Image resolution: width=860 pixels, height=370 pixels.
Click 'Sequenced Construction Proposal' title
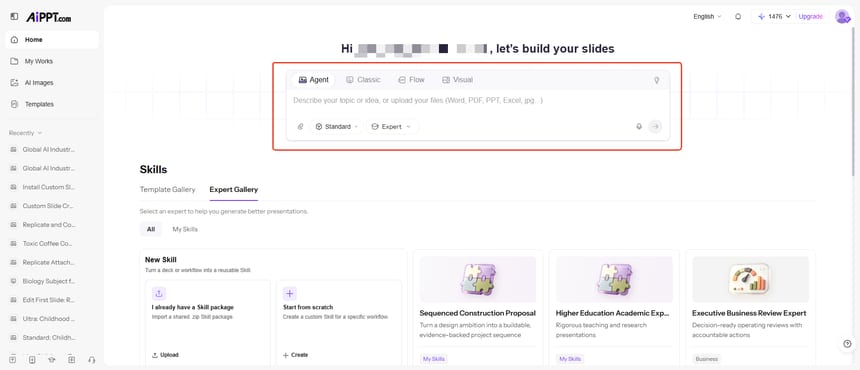click(478, 314)
